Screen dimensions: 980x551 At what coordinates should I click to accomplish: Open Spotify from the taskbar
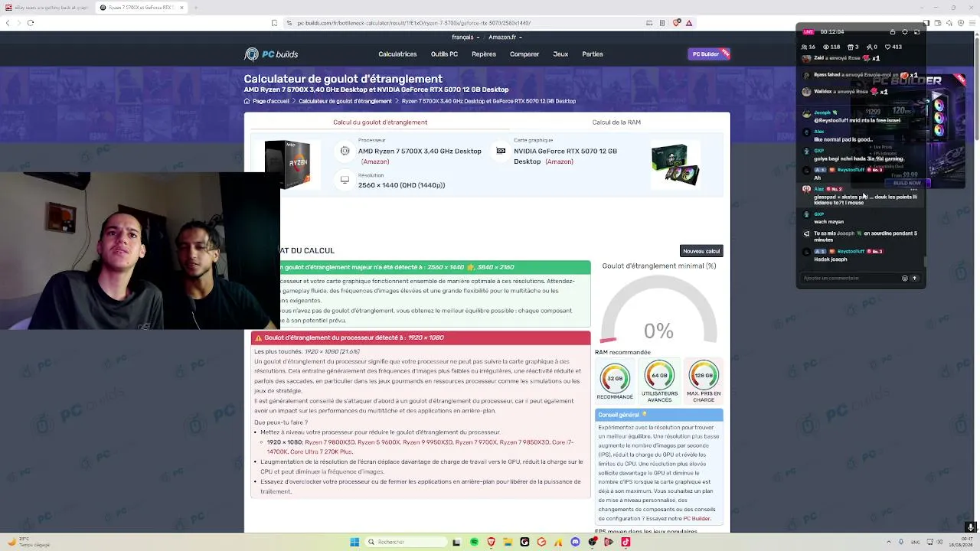click(474, 542)
